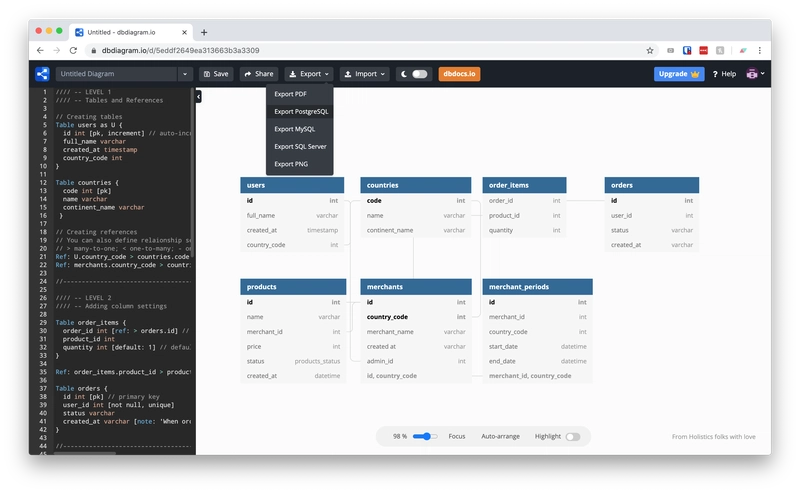Click price row in products table
This screenshot has height=493, width=800.
click(293, 347)
